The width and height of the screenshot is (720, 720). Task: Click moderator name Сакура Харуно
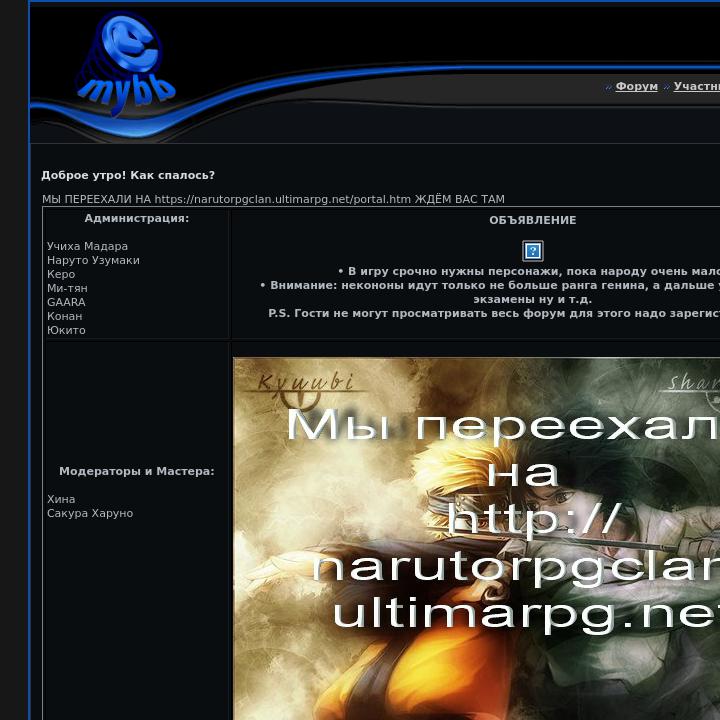click(x=90, y=513)
